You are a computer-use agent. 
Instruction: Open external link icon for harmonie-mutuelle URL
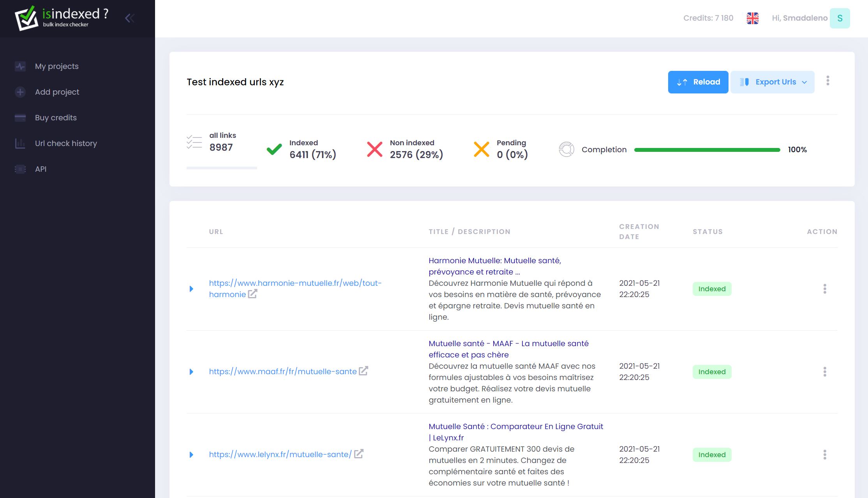click(252, 294)
